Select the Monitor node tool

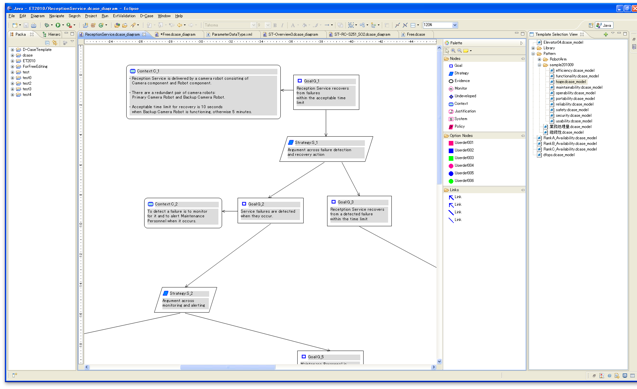click(x=458, y=88)
